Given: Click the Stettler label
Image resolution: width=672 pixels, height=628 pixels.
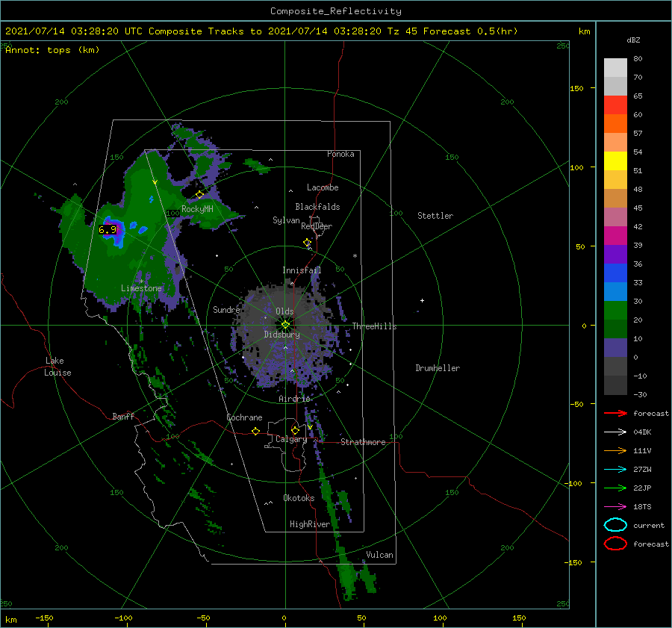Looking at the screenshot, I should pos(435,216).
